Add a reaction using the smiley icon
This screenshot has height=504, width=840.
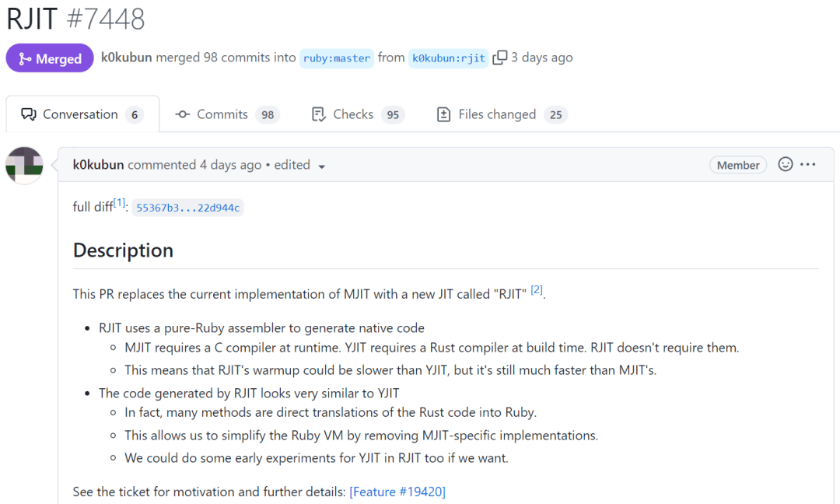(x=784, y=164)
